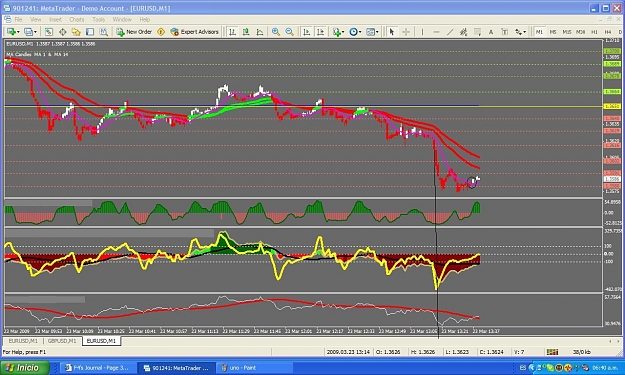The width and height of the screenshot is (625, 375).
Task: Switch to the first EURUSD,M1 chart tab
Action: click(23, 341)
